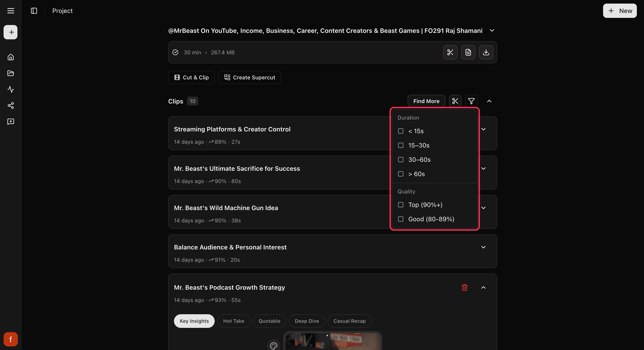The image size is (644, 350).
Task: Click the Clips count badge 10
Action: (x=192, y=101)
